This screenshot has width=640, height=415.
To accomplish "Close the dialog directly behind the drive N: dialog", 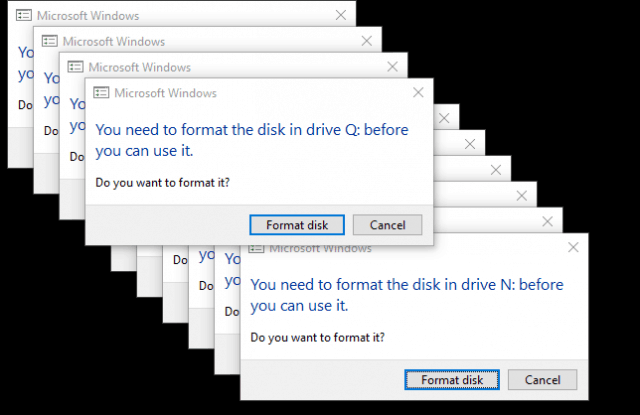I will coord(547,222).
